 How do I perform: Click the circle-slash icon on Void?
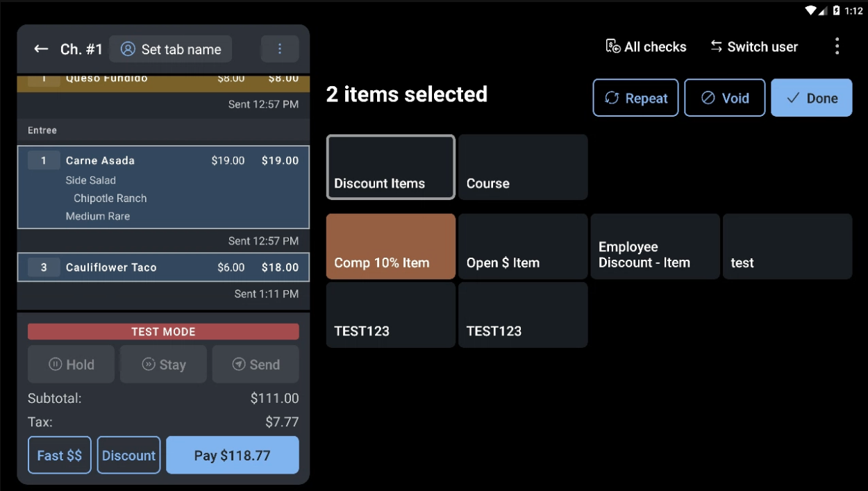click(708, 97)
